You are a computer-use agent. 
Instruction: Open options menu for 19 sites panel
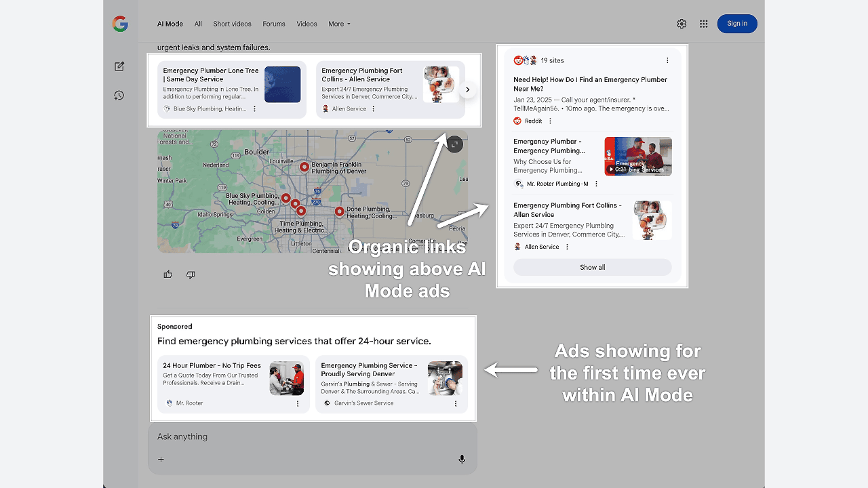tap(667, 60)
